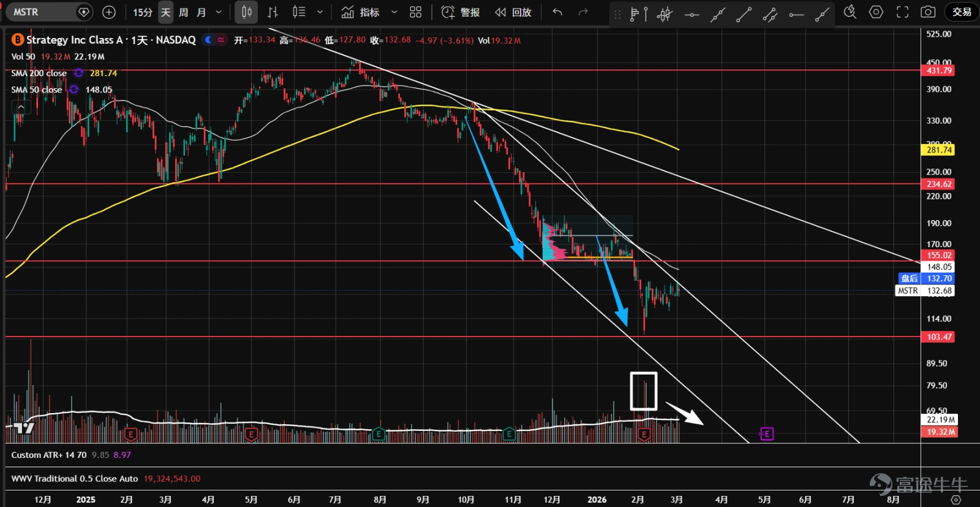This screenshot has width=980, height=507.
Task: Click the pink approximately-equal icon in the legend
Action: point(221,40)
